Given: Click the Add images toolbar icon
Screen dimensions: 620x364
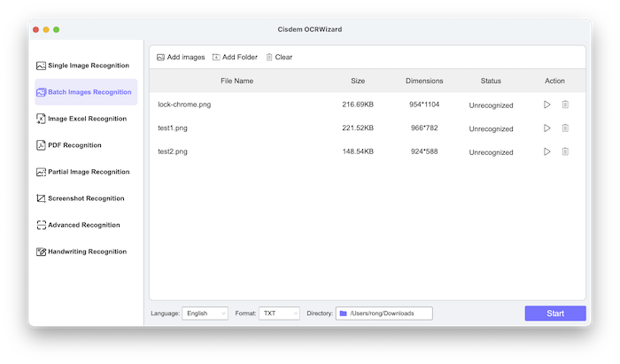Looking at the screenshot, I should pyautogui.click(x=161, y=58).
